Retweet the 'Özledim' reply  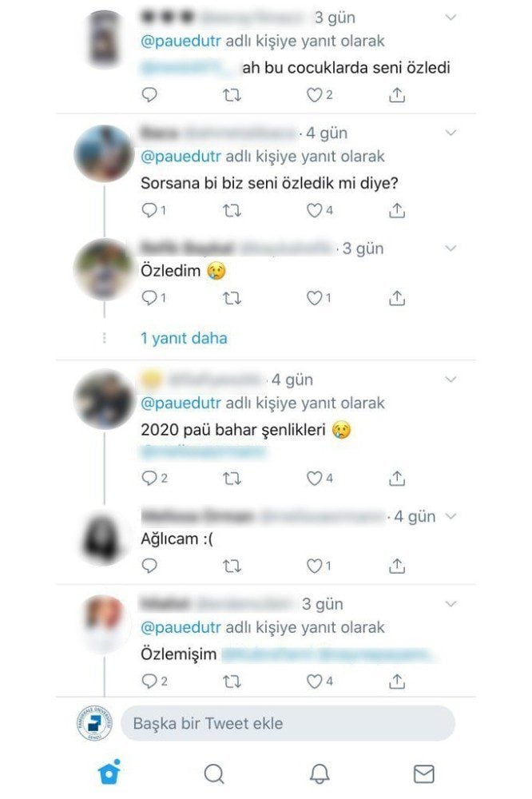(x=232, y=297)
